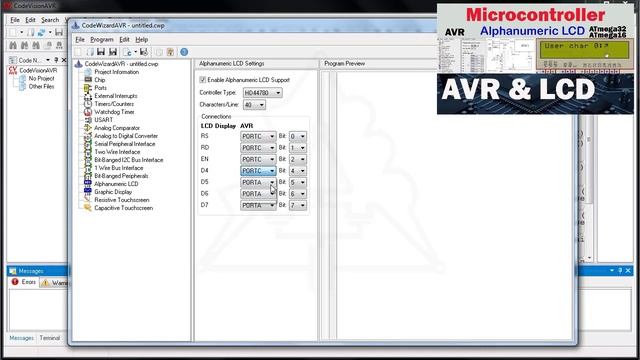The width and height of the screenshot is (640, 360).
Task: Close the Code Navigator panel
Action: coord(64,60)
